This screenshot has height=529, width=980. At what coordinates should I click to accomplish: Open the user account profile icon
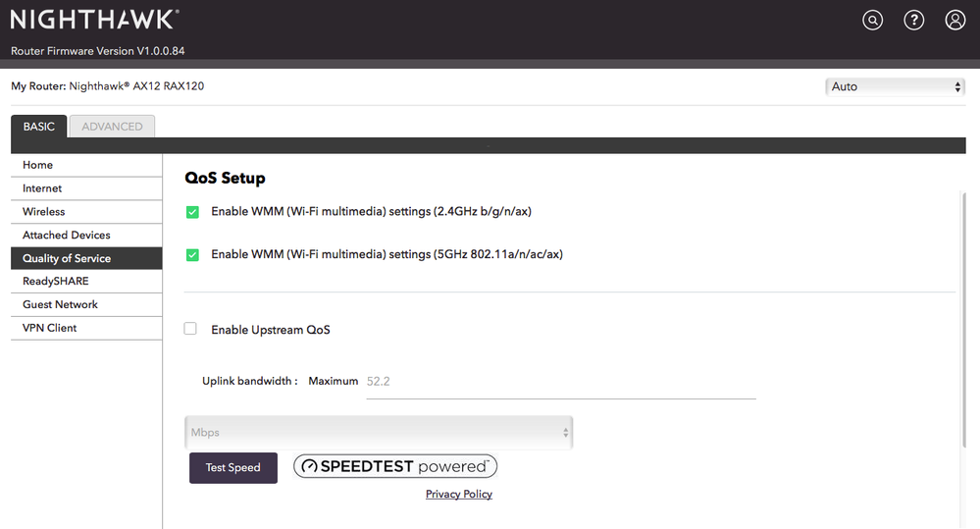pyautogui.click(x=955, y=20)
